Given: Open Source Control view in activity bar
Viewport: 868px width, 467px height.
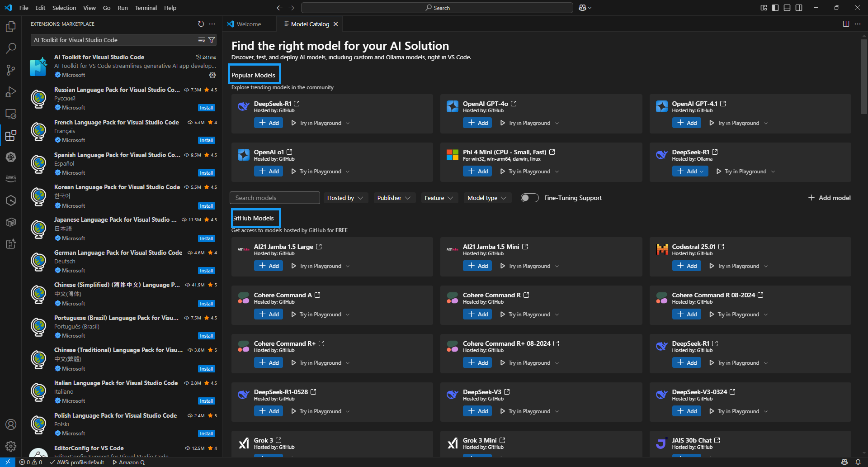Looking at the screenshot, I should pos(11,70).
